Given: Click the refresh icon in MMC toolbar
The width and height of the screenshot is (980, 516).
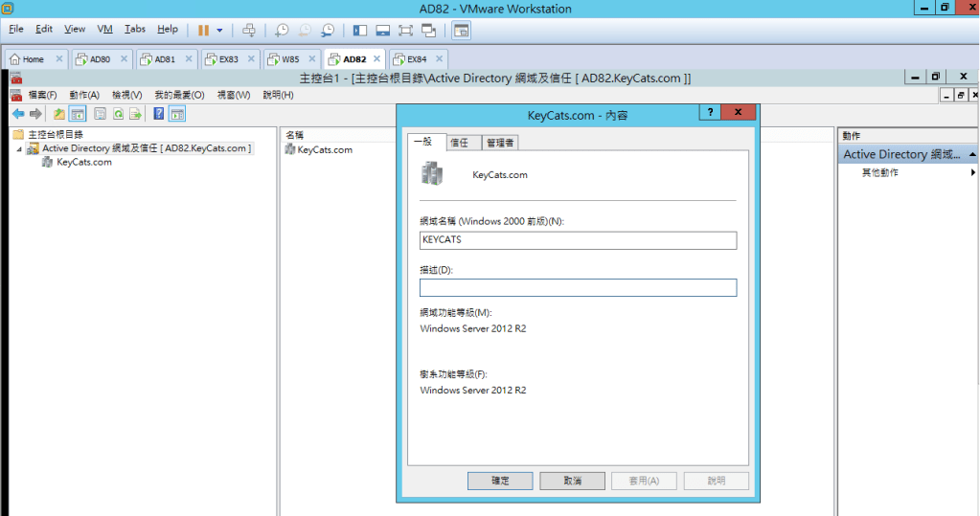Looking at the screenshot, I should pyautogui.click(x=118, y=114).
